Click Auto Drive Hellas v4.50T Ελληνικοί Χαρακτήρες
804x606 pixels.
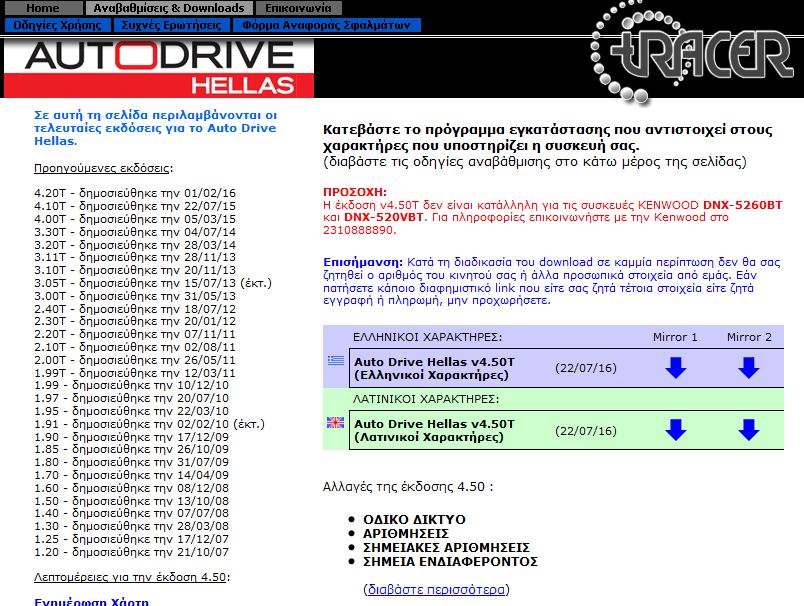[x=434, y=369]
